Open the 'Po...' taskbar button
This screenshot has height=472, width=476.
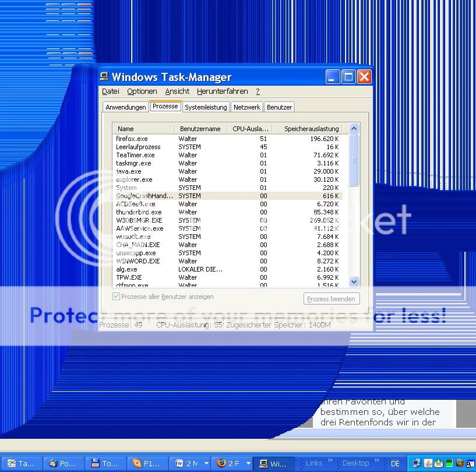coord(63,463)
